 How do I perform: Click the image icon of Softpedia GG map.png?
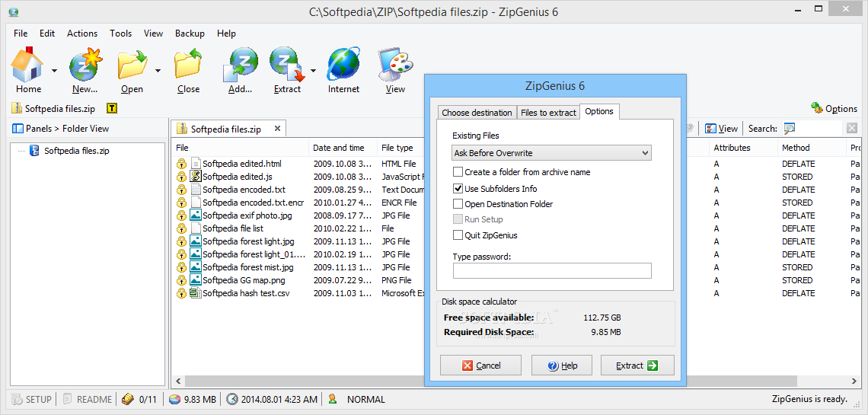[x=195, y=280]
